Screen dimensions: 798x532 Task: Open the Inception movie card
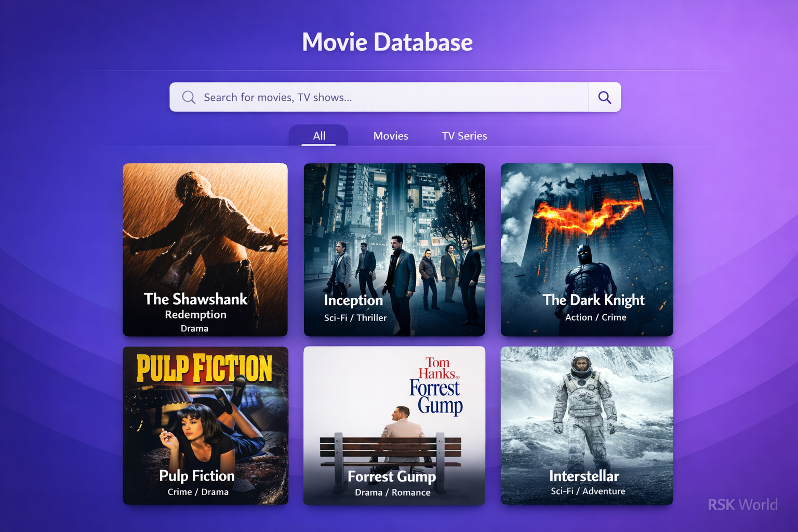point(394,250)
